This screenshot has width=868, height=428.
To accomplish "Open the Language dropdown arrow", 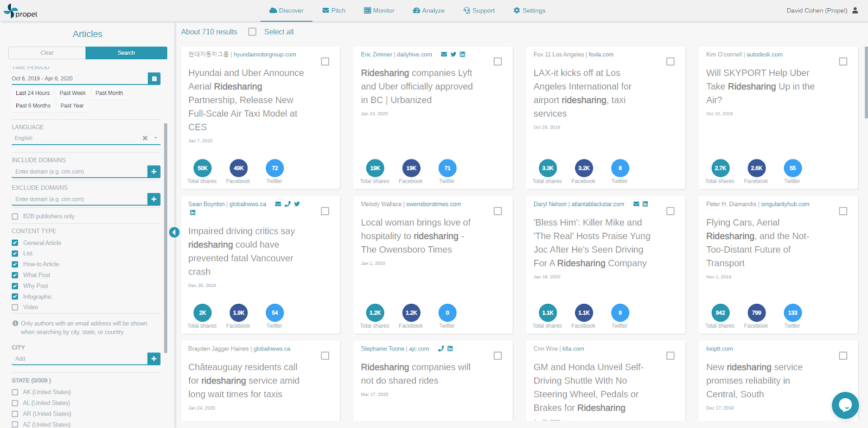I will (156, 138).
